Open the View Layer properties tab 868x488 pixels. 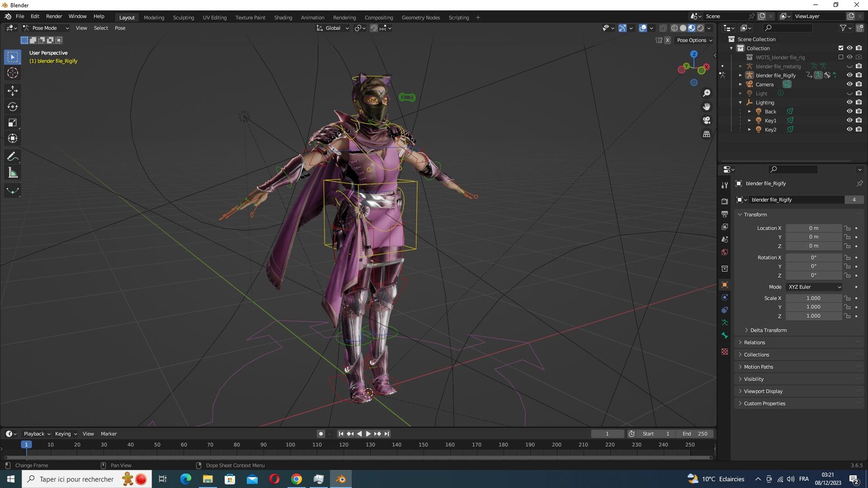tap(724, 227)
